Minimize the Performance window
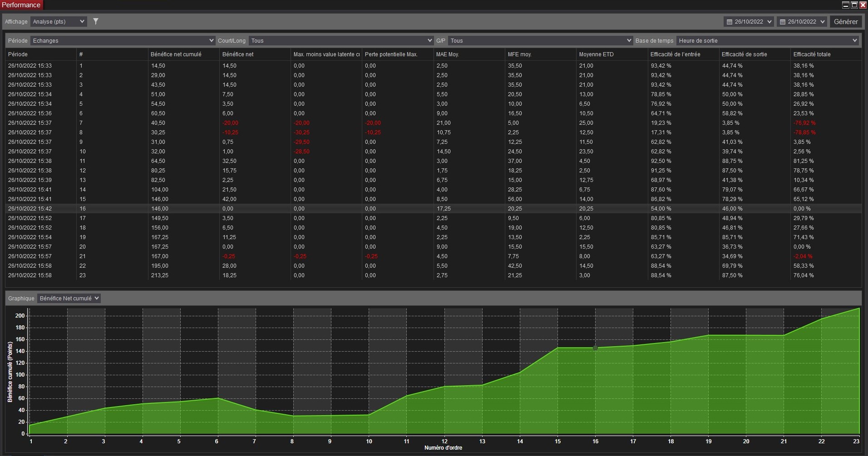This screenshot has height=456, width=868. click(x=845, y=5)
